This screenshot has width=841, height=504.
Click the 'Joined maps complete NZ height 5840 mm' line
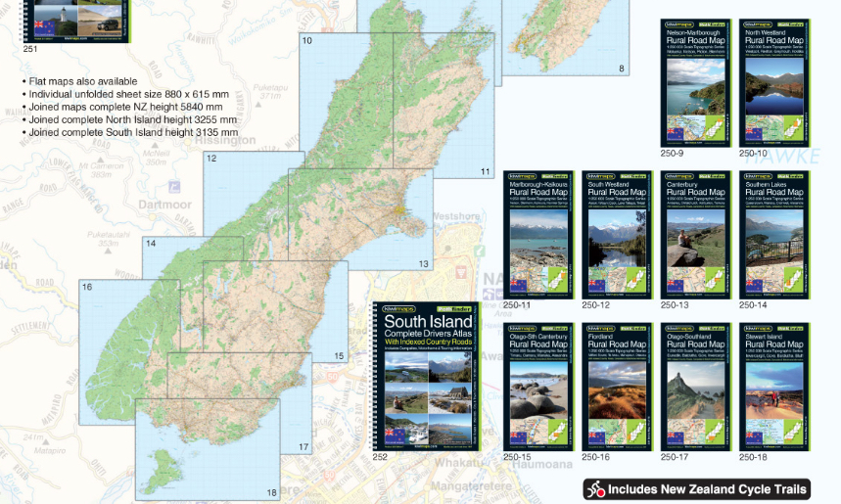click(122, 108)
